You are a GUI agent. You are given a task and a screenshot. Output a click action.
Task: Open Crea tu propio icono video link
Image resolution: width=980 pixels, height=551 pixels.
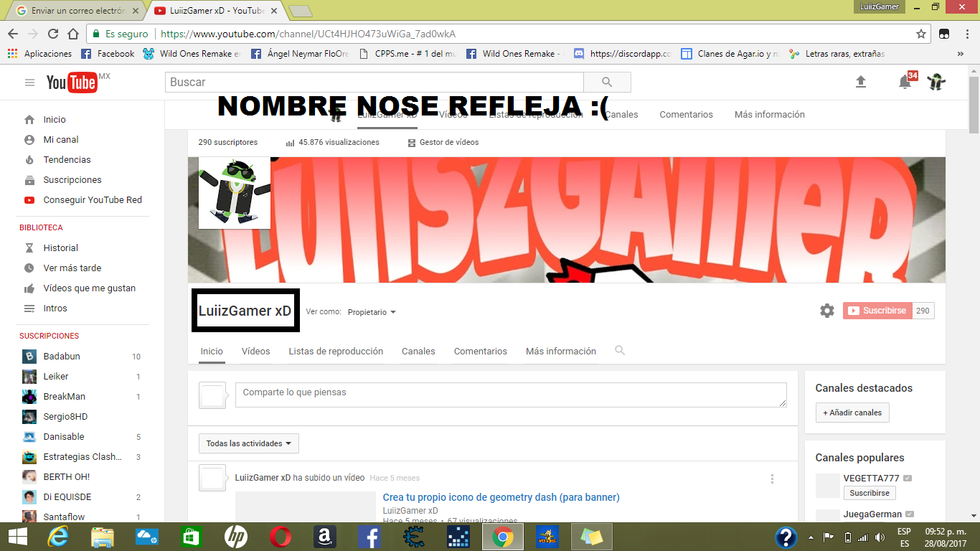click(501, 497)
